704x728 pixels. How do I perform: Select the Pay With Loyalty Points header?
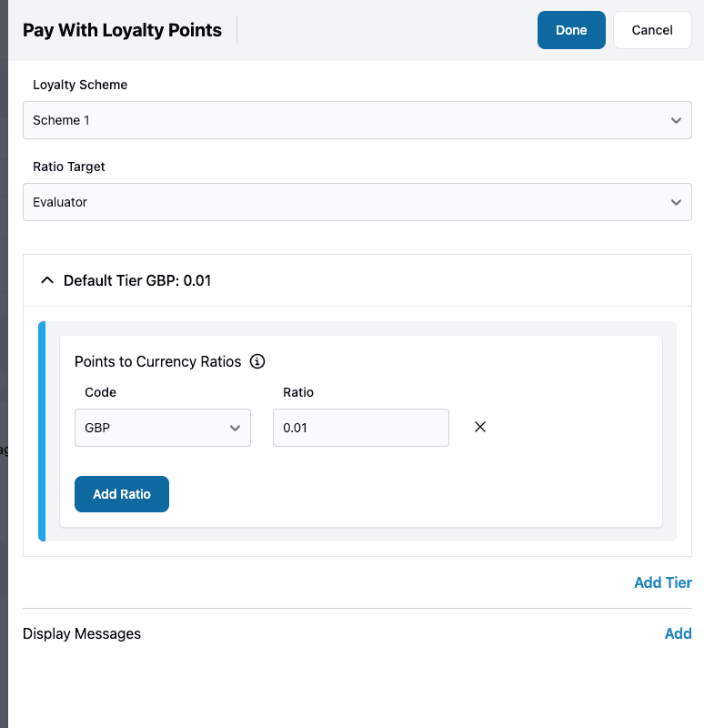(x=122, y=30)
